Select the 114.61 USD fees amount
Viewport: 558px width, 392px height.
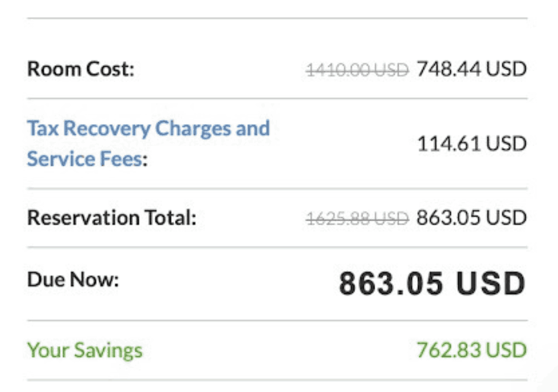[472, 144]
